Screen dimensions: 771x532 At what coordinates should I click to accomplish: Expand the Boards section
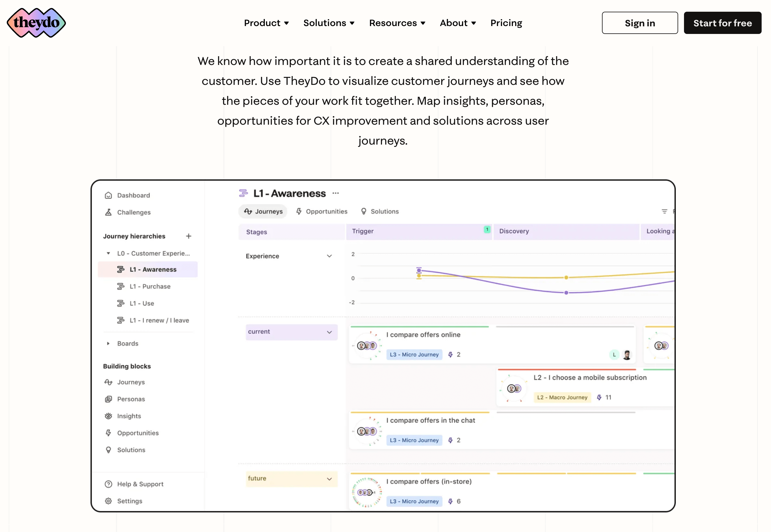point(108,343)
